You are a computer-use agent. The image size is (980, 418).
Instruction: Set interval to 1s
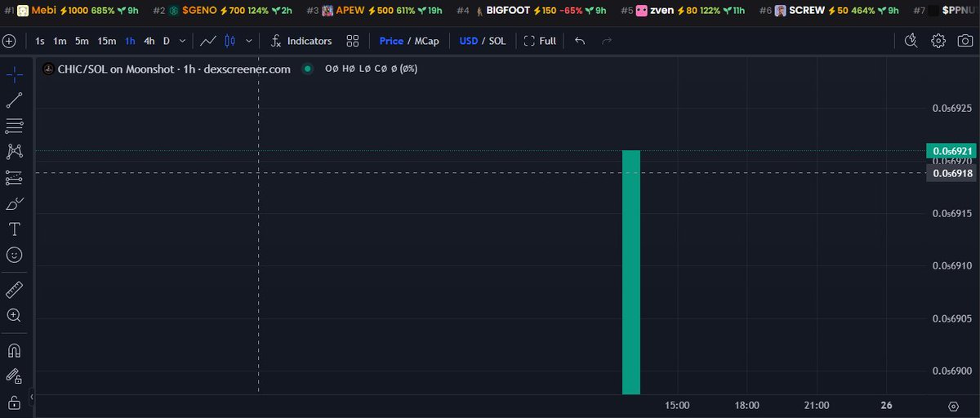[40, 41]
